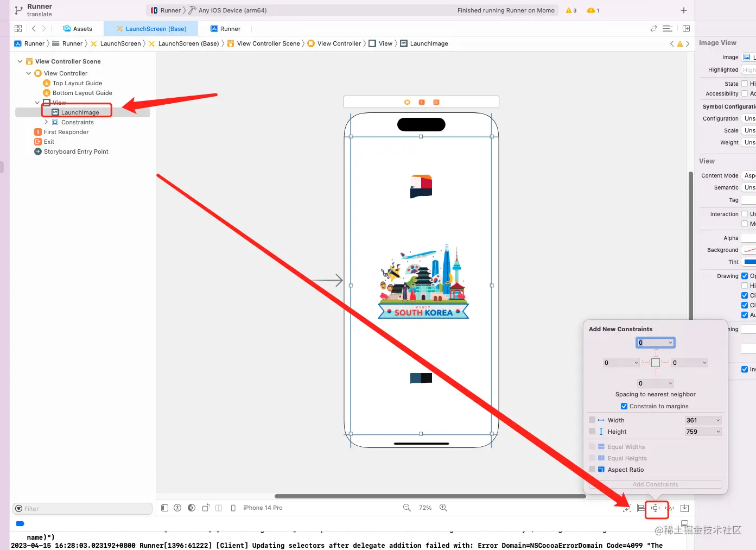This screenshot has width=756, height=550.
Task: Select Top Layout Guide in outline
Action: pyautogui.click(x=73, y=83)
